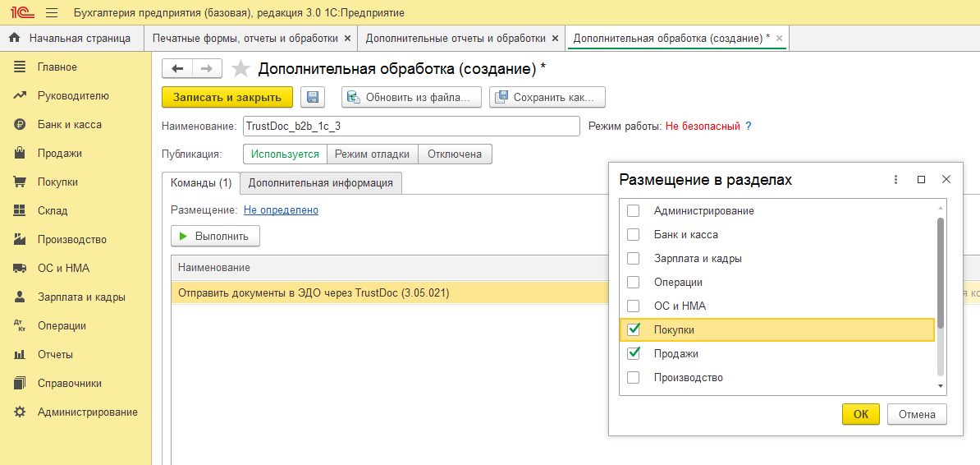Navigate back with the left arrow

176,69
